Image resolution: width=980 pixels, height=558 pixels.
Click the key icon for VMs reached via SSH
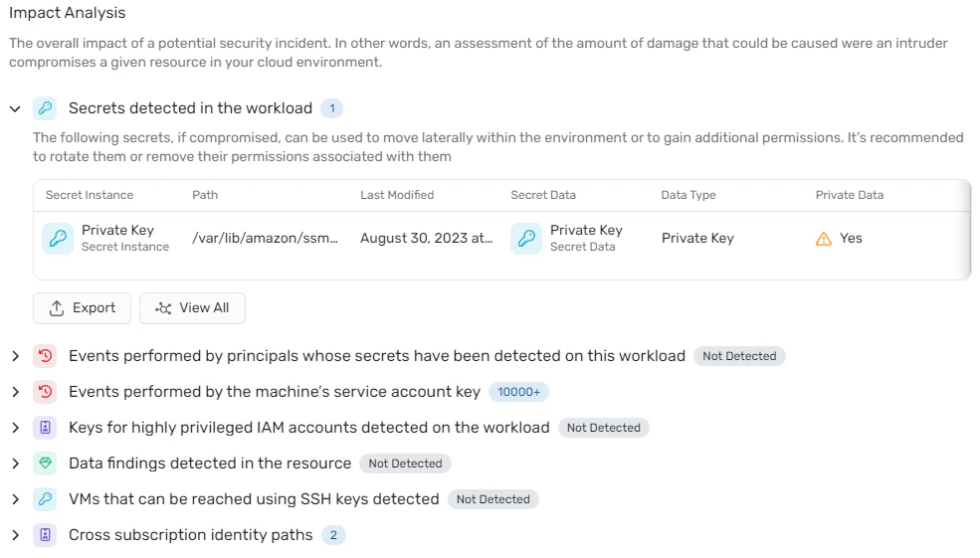45,498
